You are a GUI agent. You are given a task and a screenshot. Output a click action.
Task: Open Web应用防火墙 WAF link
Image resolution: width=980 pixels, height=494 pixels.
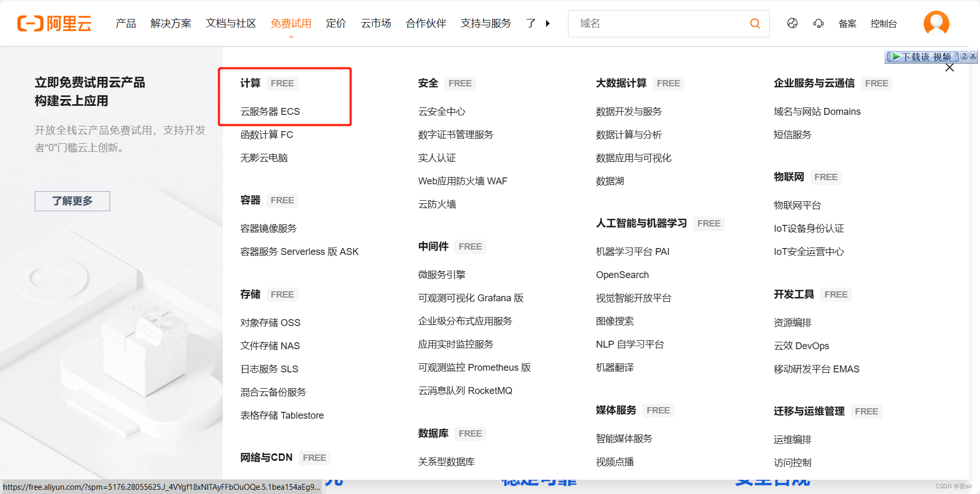point(463,181)
